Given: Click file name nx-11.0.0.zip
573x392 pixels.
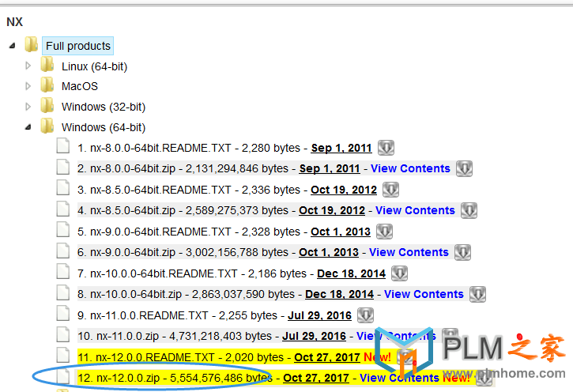Looking at the screenshot, I should (127, 336).
